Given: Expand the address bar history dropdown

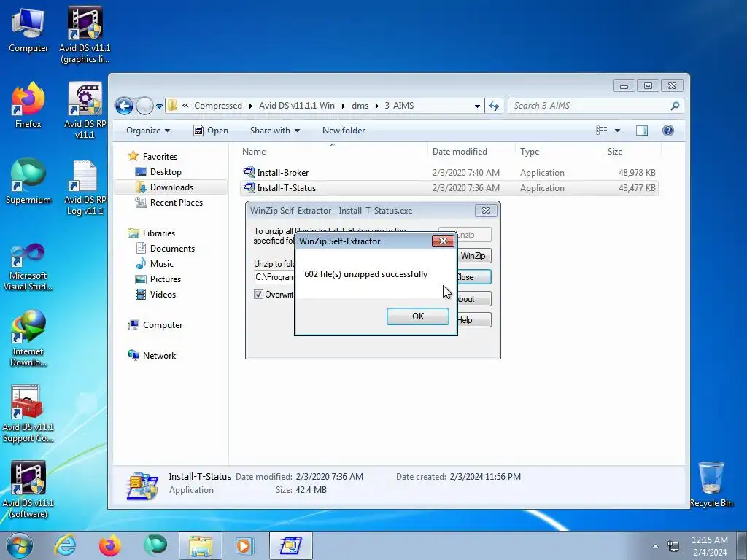Looking at the screenshot, I should click(477, 106).
